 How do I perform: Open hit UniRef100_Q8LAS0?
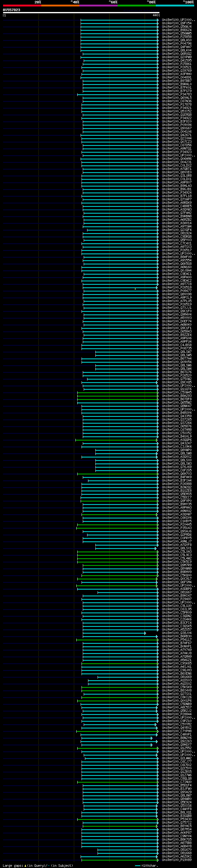177,40
